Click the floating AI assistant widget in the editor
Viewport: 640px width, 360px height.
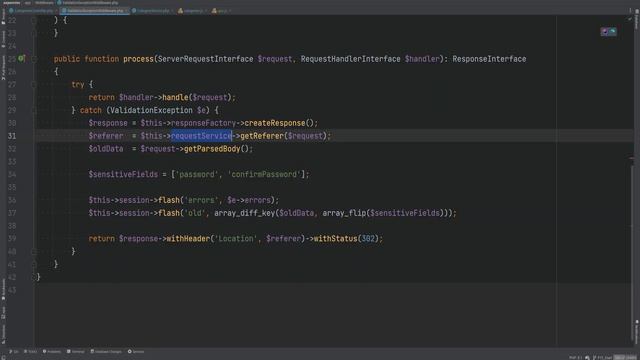click(x=608, y=31)
